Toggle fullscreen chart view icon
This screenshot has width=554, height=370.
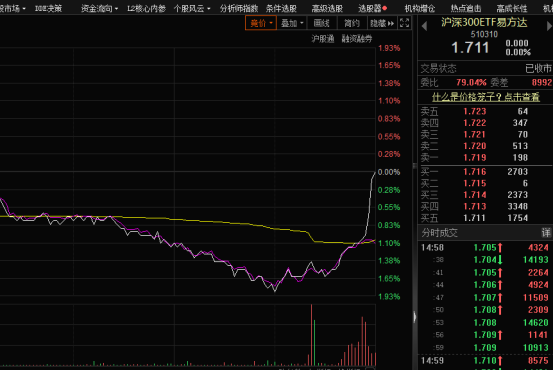tap(404, 23)
